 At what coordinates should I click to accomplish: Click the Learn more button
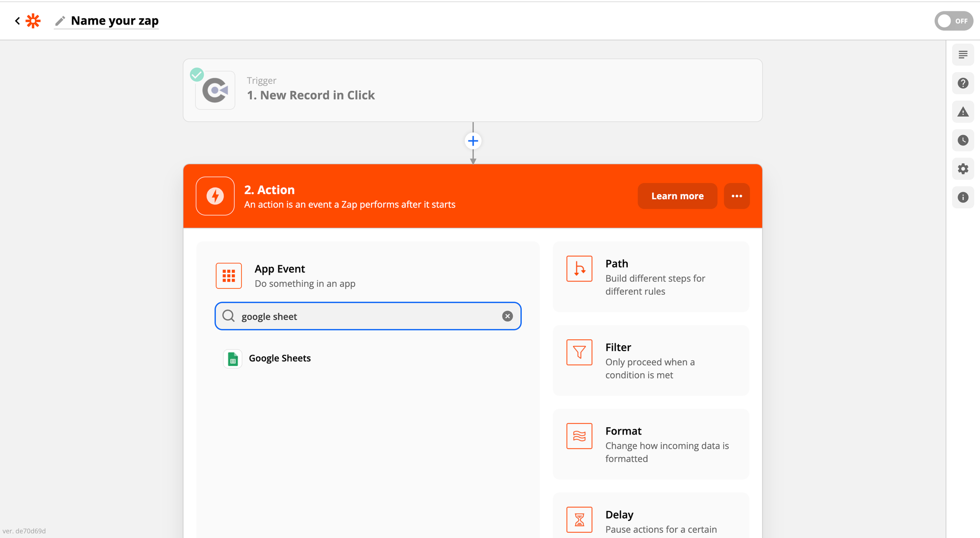pos(677,196)
